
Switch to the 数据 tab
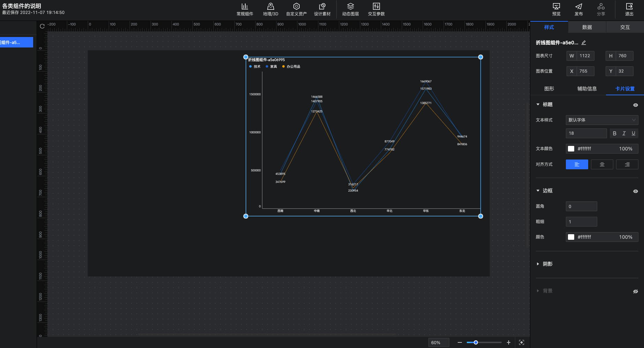[587, 27]
